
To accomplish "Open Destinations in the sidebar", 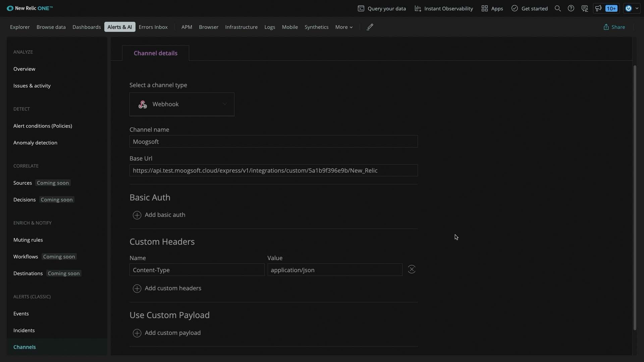I will pos(28,273).
